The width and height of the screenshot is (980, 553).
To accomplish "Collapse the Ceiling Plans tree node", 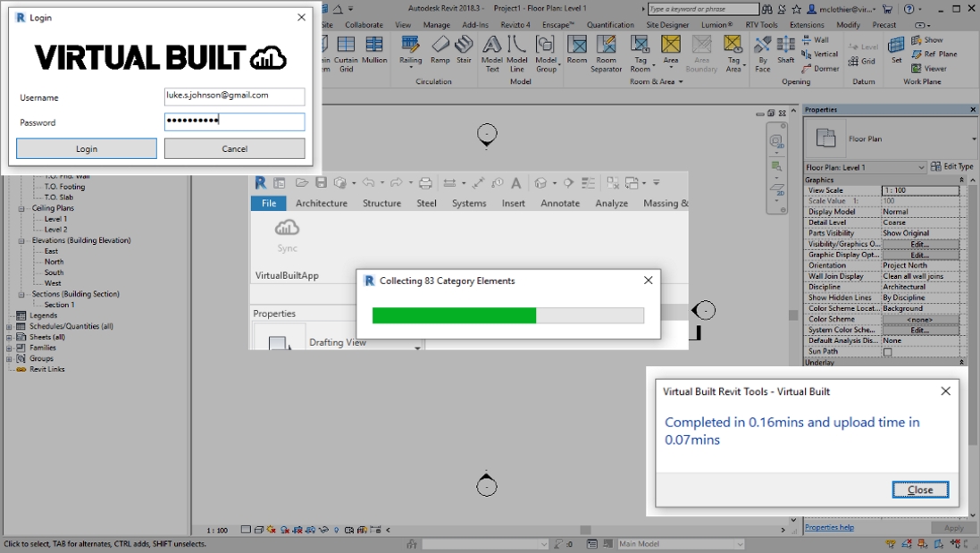I will tap(21, 208).
